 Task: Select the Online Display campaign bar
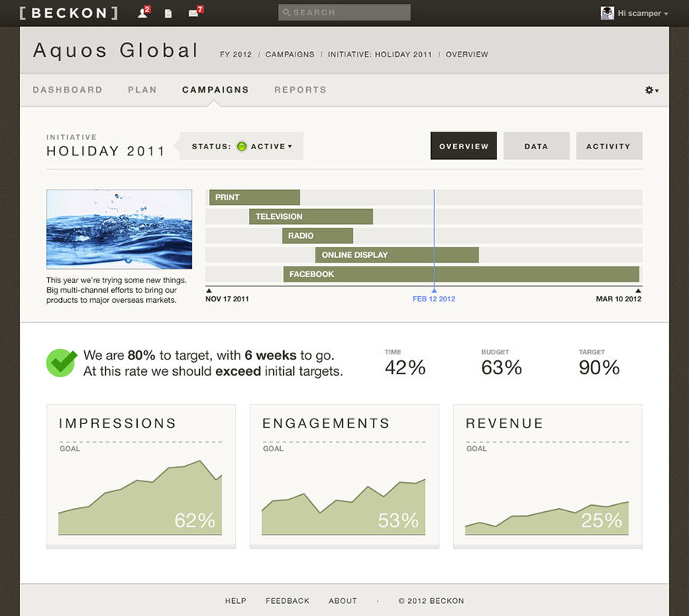[x=397, y=255]
